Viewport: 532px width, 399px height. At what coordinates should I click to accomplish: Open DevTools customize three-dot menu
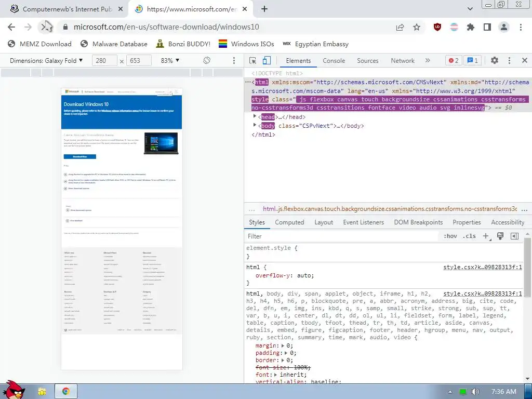[509, 60]
